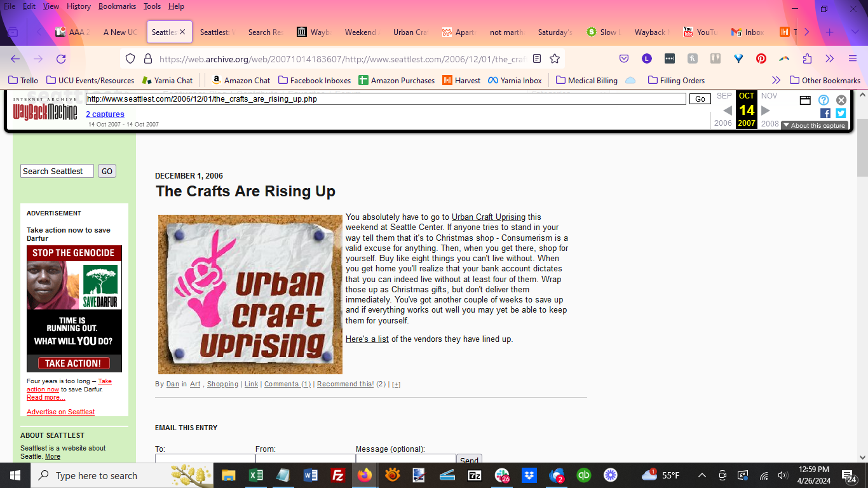Click the Search Seattlest input field
Image resolution: width=868 pixels, height=488 pixels.
pos(57,171)
